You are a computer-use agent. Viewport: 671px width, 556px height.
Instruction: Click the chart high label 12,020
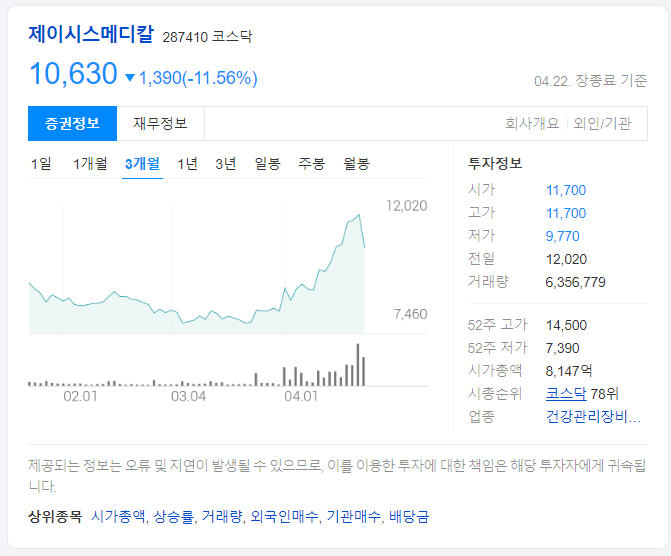click(x=407, y=206)
